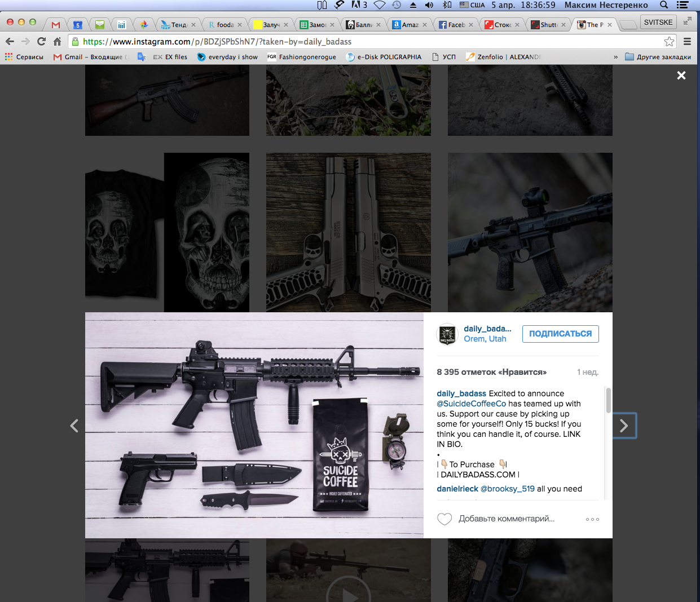The width and height of the screenshot is (700, 602).
Task: Open the browser home page
Action: click(x=57, y=41)
